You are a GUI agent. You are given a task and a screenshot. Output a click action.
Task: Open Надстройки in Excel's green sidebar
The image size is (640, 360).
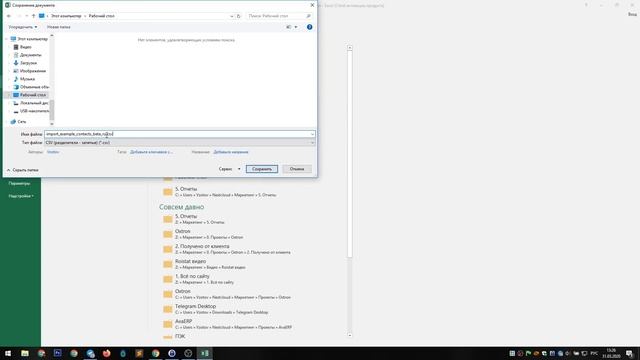(x=21, y=196)
